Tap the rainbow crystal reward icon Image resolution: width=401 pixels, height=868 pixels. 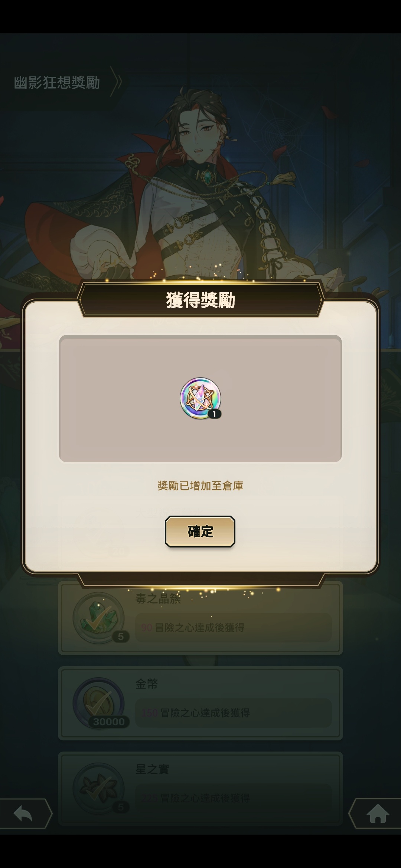(x=200, y=398)
